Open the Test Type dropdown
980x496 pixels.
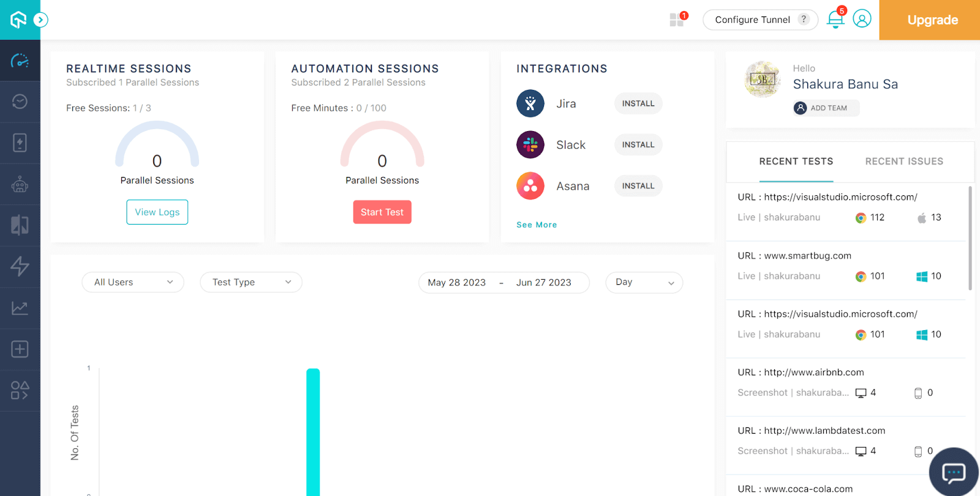click(x=251, y=282)
